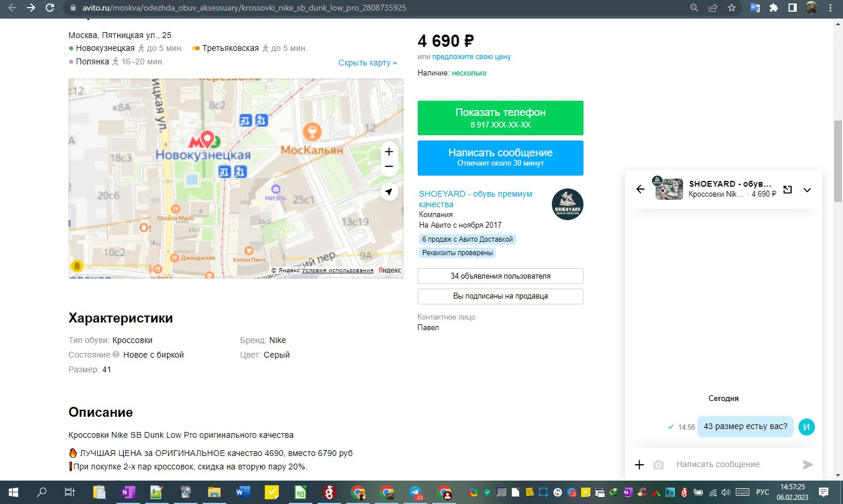The height and width of the screenshot is (504, 843).
Task: Open Windows Start menu
Action: coord(13,492)
